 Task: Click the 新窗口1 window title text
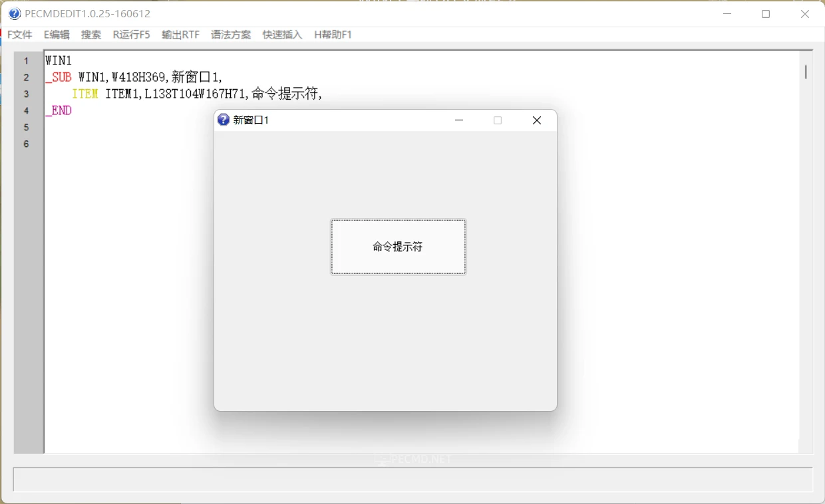pyautogui.click(x=251, y=120)
